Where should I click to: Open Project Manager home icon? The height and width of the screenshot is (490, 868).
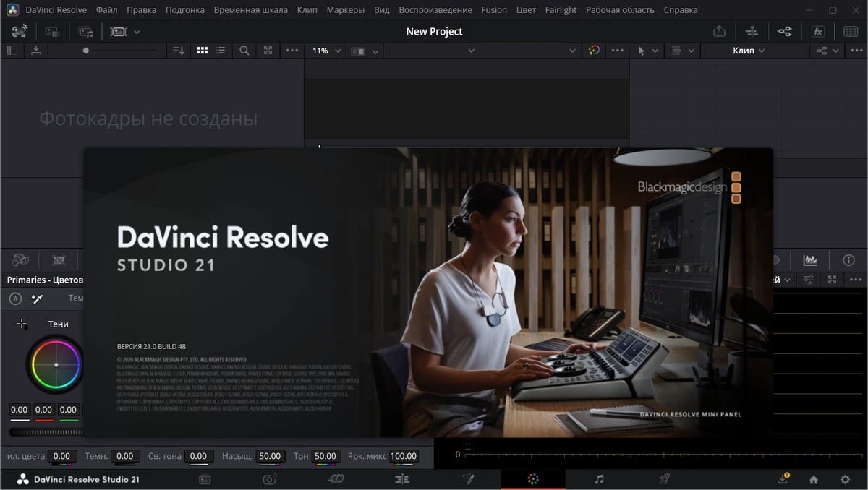tap(814, 479)
